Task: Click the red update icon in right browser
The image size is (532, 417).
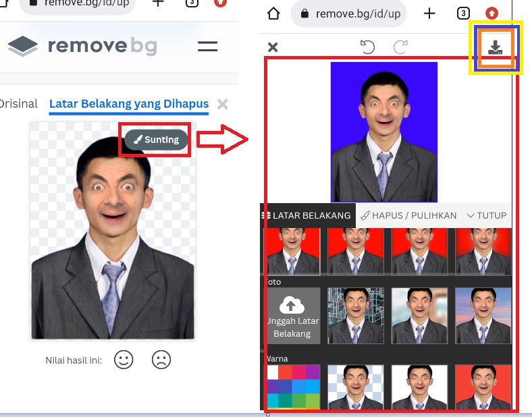Action: click(491, 13)
